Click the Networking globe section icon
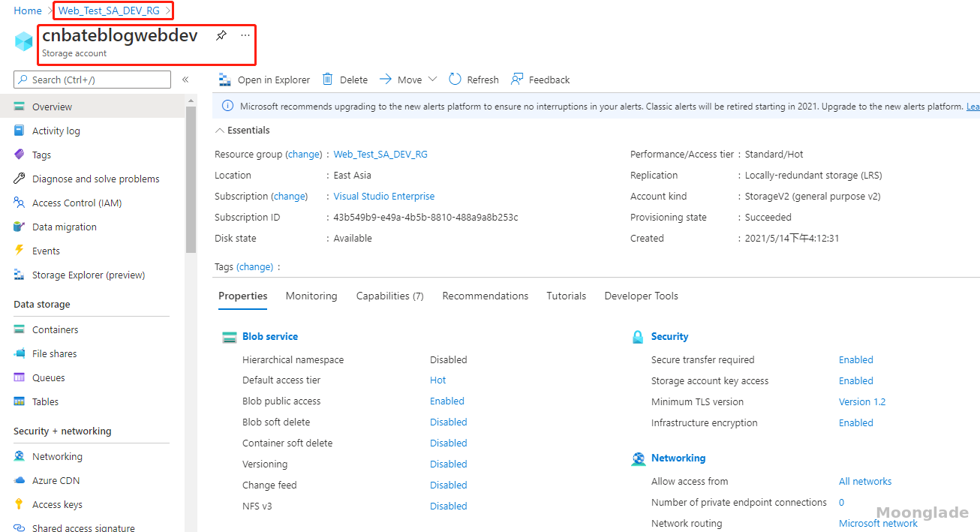Screen dimensions: 980x532 click(x=639, y=458)
